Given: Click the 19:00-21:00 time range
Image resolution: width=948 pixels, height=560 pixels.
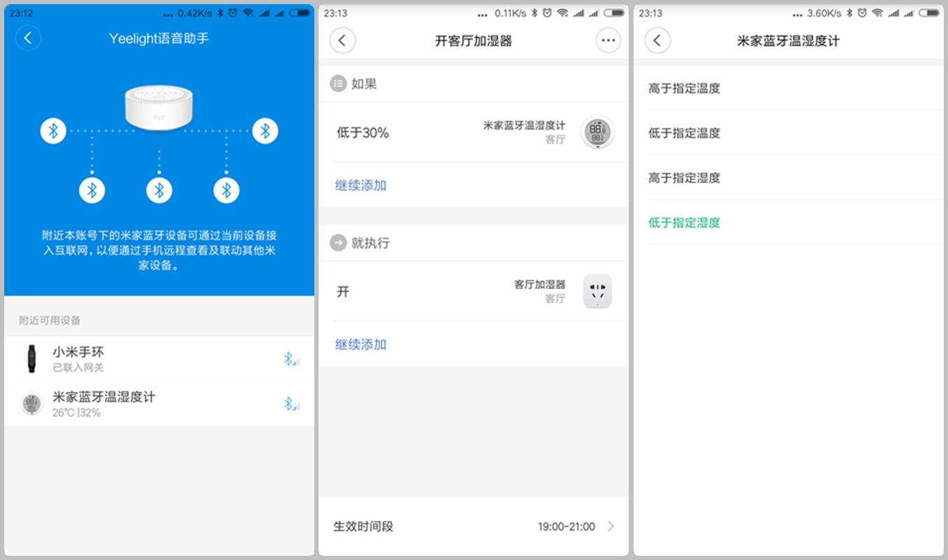Looking at the screenshot, I should pyautogui.click(x=566, y=526).
